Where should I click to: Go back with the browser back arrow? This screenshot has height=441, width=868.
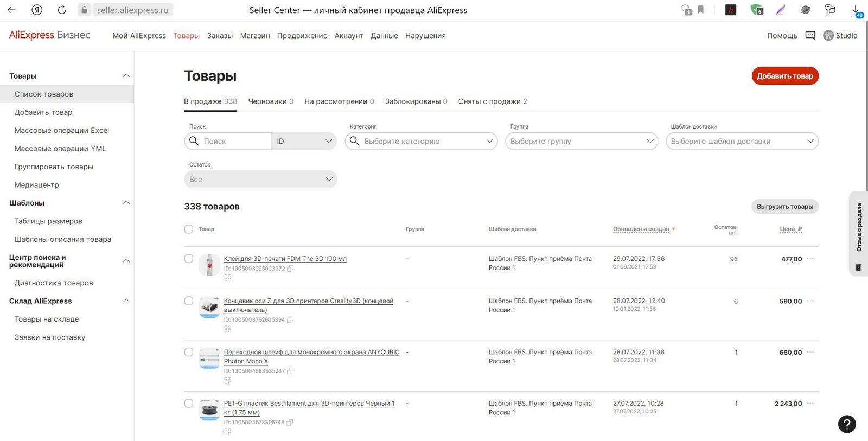[11, 10]
